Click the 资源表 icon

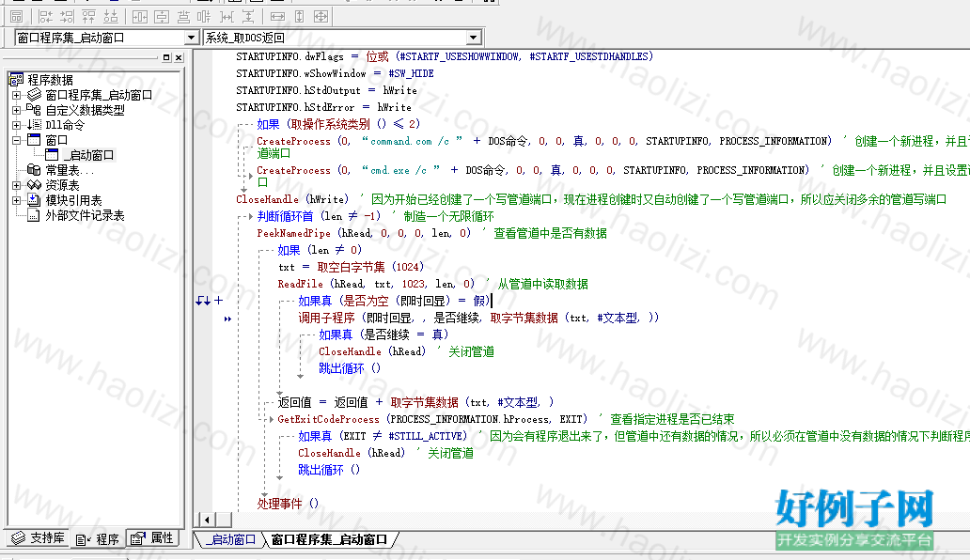tap(34, 185)
